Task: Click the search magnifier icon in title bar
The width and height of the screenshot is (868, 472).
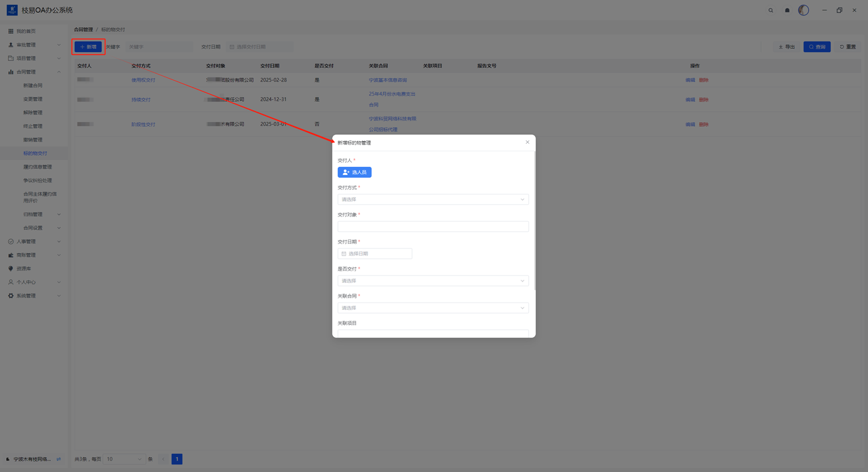Action: (x=770, y=10)
